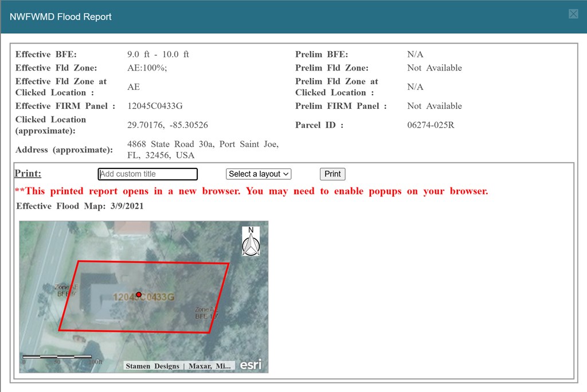Click the Effective FIRM Panel value

[155, 106]
